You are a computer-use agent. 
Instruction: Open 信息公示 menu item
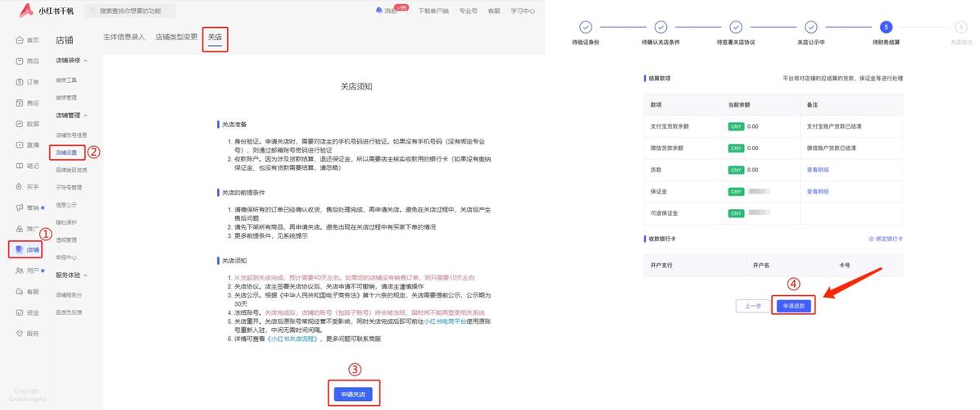point(66,205)
